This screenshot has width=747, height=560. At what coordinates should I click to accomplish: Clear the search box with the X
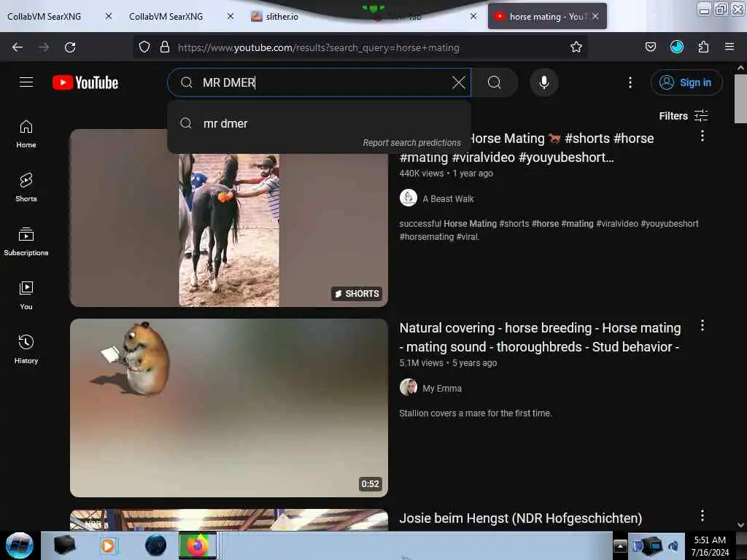[458, 82]
